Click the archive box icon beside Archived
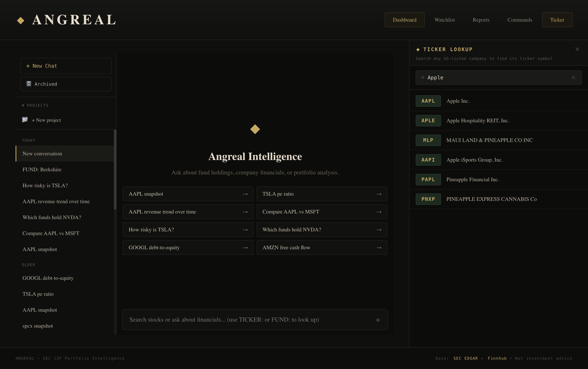 [29, 84]
